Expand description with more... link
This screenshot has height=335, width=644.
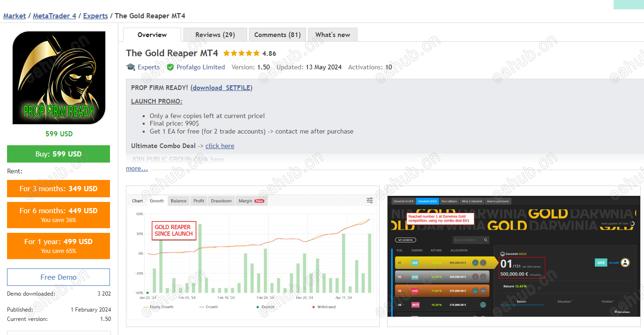(137, 168)
